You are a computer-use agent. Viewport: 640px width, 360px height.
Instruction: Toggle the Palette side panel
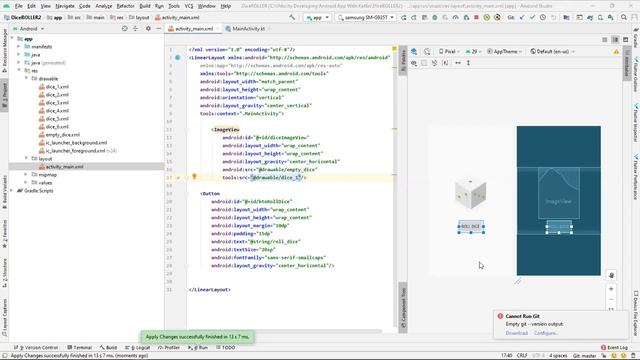pos(403,60)
